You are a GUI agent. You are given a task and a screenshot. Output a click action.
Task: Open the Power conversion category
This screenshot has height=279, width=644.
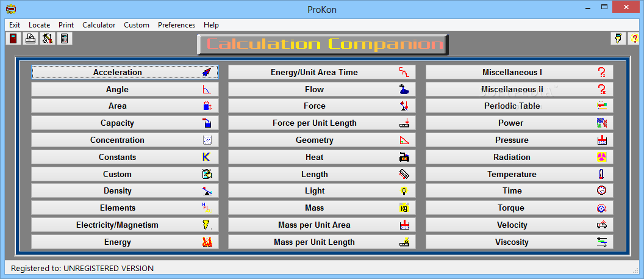click(520, 123)
